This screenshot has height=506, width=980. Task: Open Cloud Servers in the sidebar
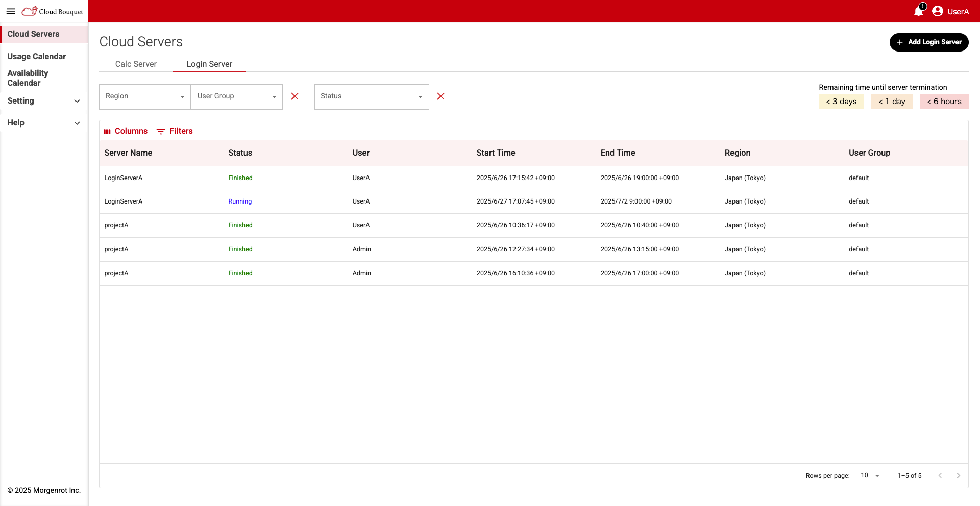(x=44, y=34)
